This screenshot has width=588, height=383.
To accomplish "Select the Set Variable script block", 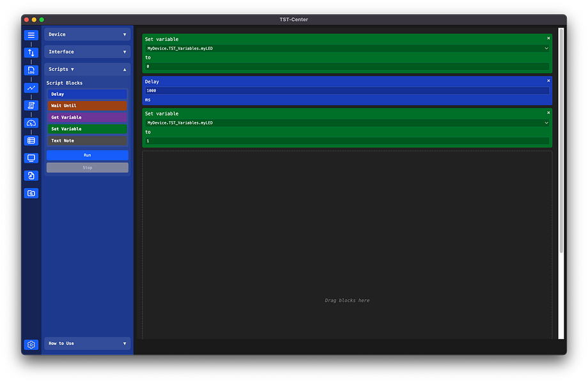I will pos(88,129).
